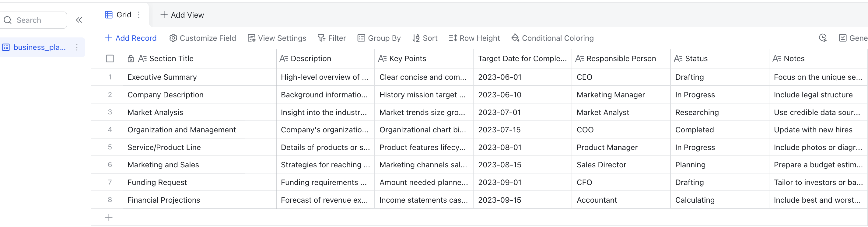Click the Sales Director cell
The height and width of the screenshot is (227, 868).
point(621,165)
